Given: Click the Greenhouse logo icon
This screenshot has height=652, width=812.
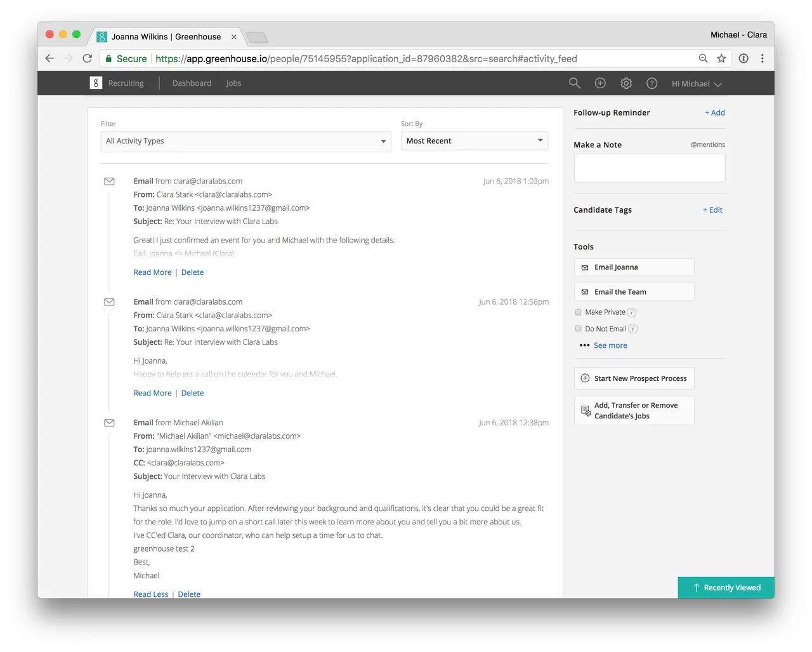Looking at the screenshot, I should (x=96, y=83).
